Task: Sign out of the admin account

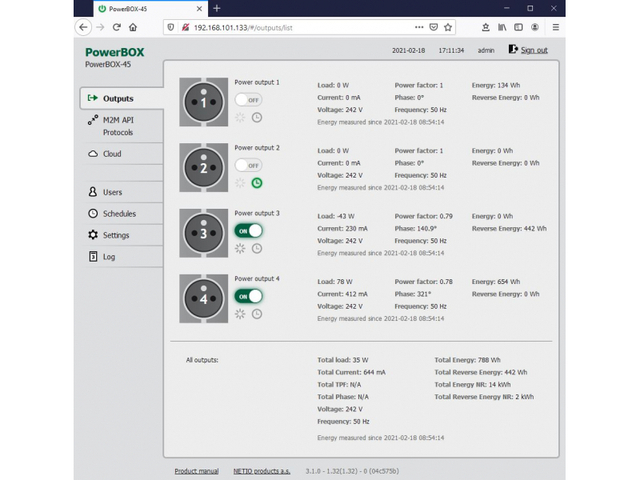Action: [x=528, y=49]
